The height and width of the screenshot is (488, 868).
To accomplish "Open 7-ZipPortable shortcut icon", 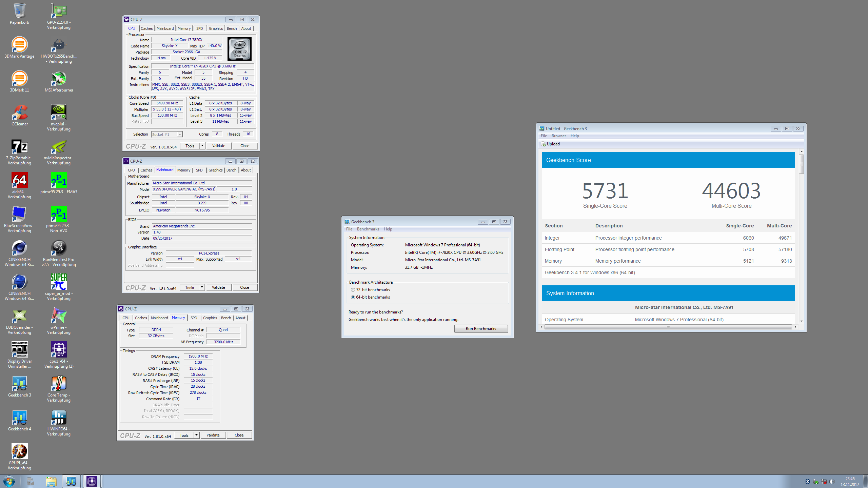I will [19, 151].
